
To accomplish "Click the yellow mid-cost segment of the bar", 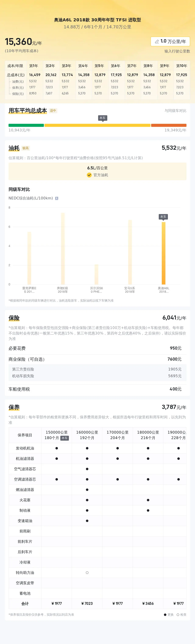I will (x=97, y=125).
